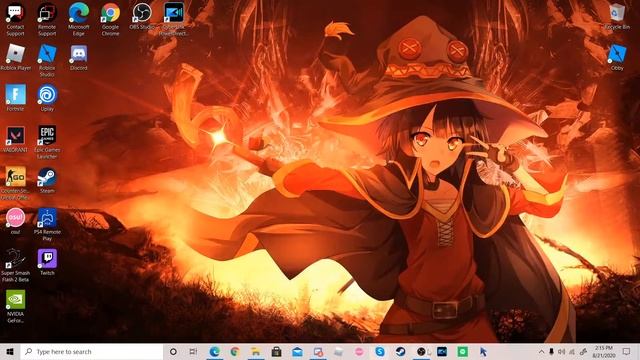
Task: Open Steam from the taskbar
Action: 400,351
